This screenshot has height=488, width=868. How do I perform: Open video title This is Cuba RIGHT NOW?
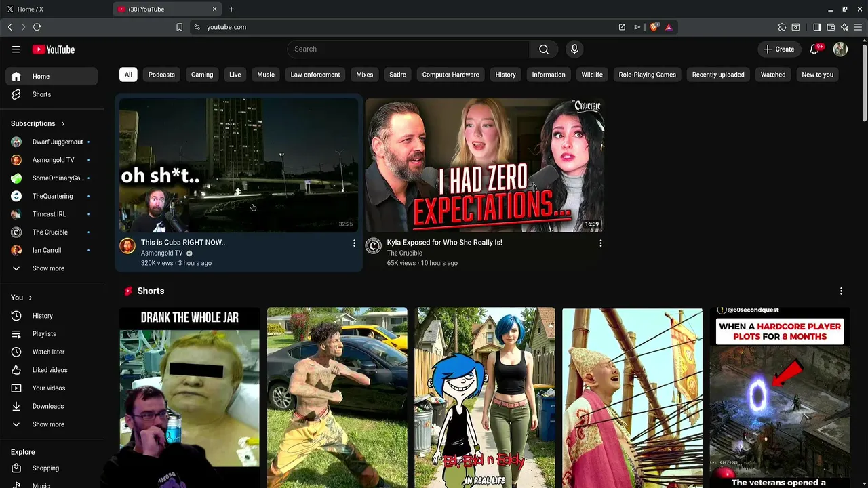[x=183, y=242]
